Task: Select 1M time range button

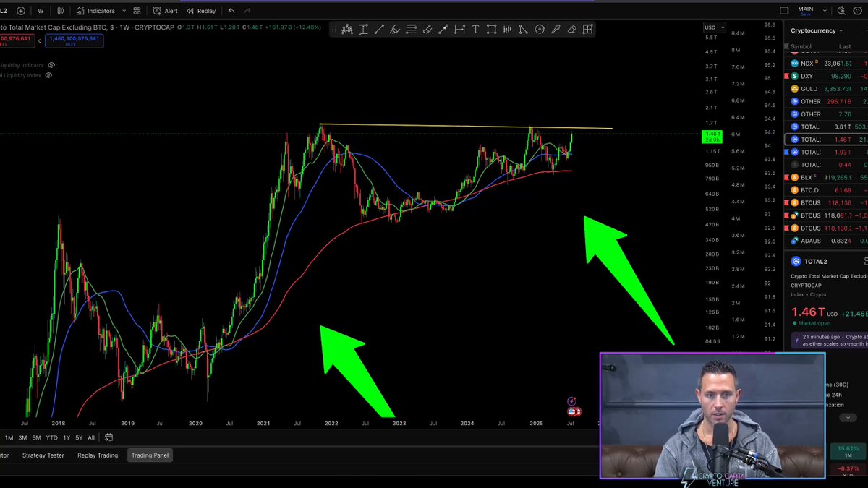Action: tap(9, 437)
